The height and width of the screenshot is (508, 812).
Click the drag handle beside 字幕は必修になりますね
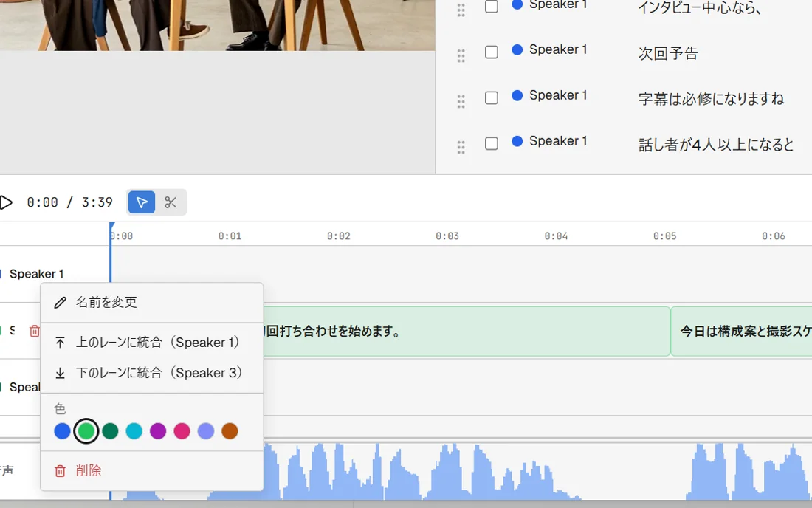461,101
